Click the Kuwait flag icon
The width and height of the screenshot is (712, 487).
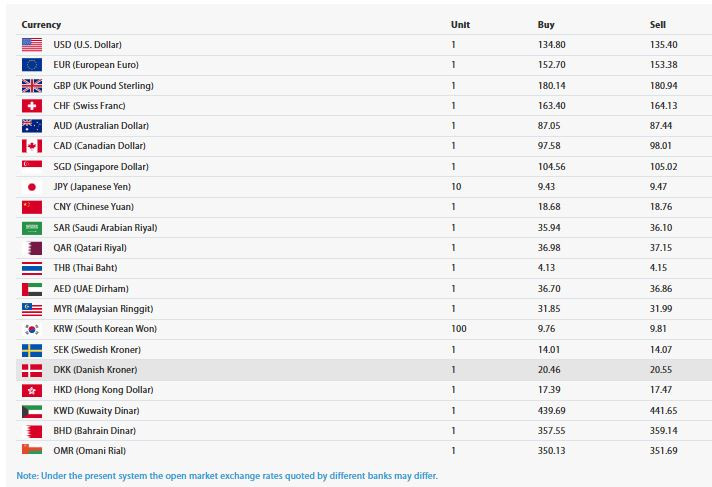(32, 411)
